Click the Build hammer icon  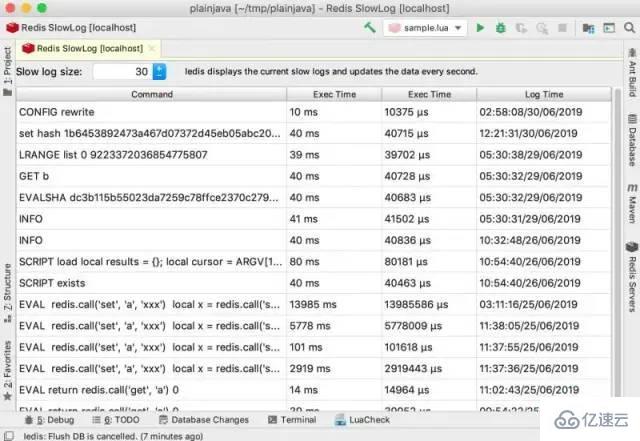click(370, 28)
